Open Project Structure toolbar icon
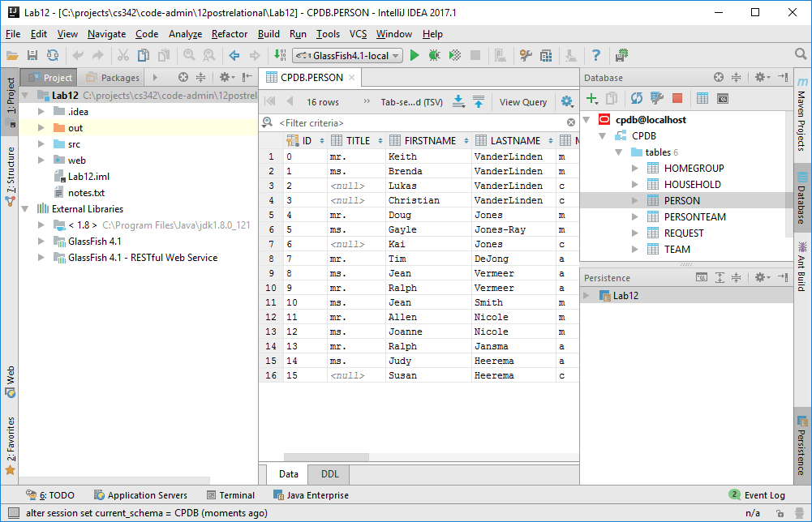 click(546, 55)
